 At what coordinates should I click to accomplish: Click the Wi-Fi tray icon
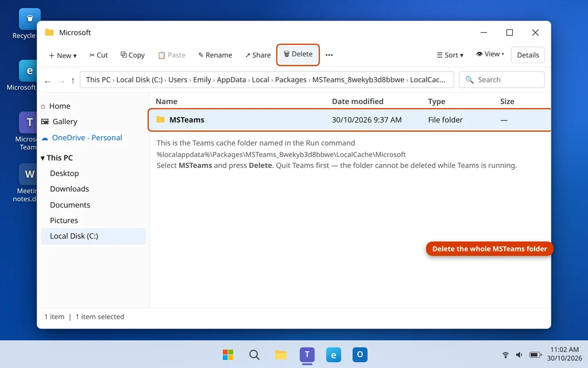[x=505, y=355]
